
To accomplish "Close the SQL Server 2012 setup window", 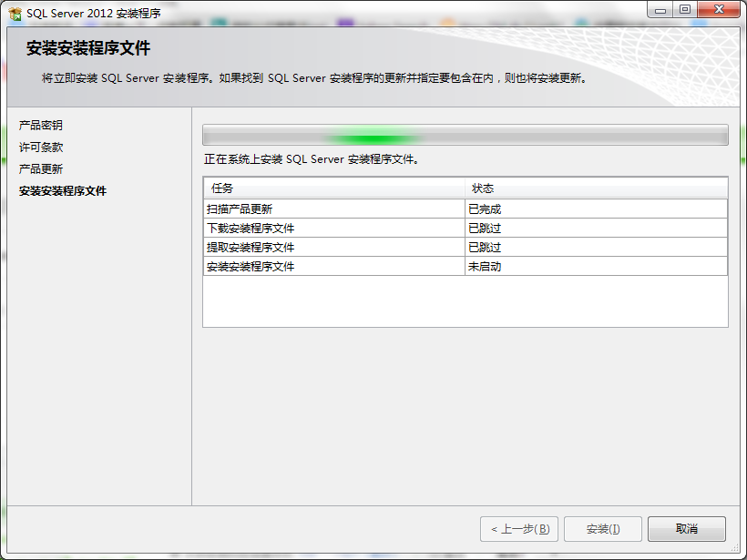I will [719, 9].
